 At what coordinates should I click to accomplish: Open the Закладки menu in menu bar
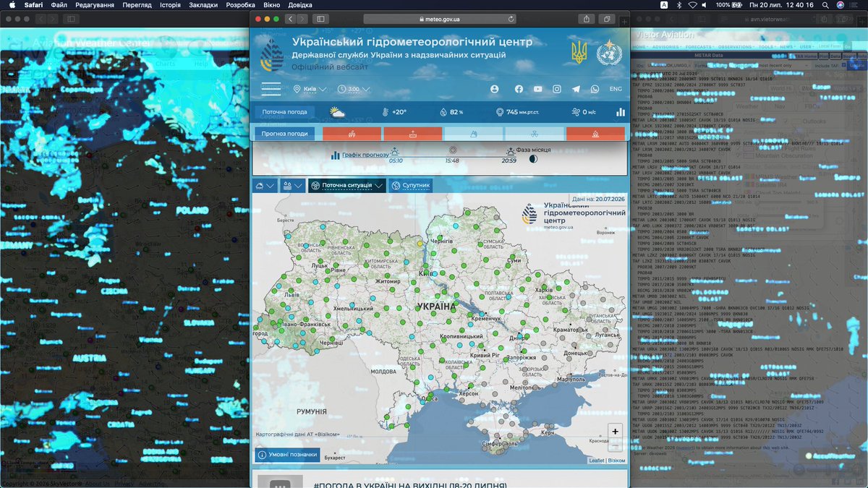203,5
